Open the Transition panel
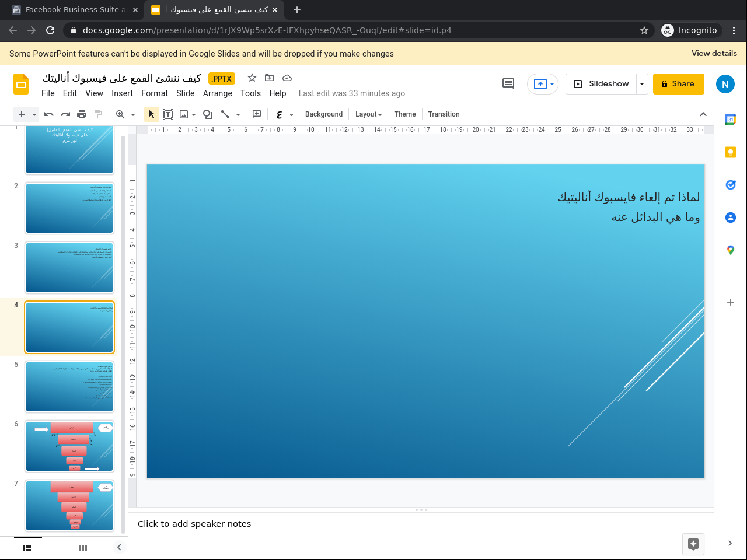 444,114
